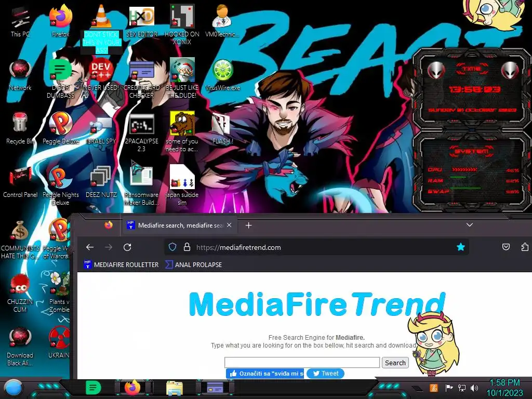The image size is (532, 399).
Task: Toggle the blue bookmark star
Action: click(x=460, y=247)
